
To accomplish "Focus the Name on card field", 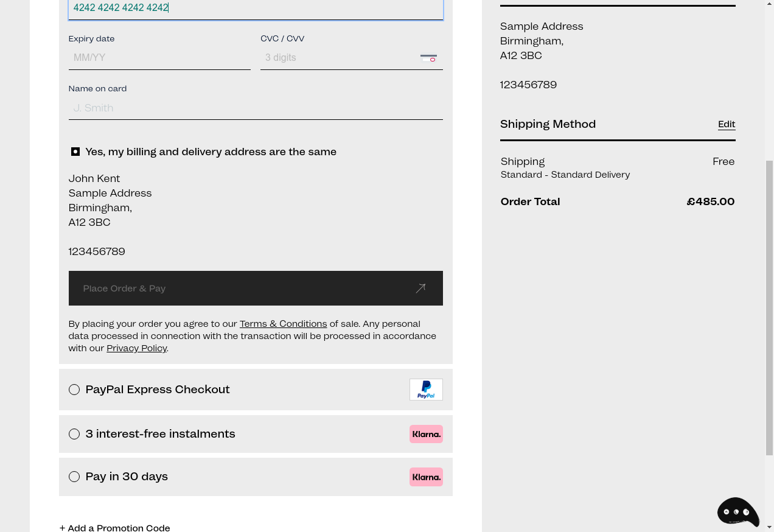I will (x=256, y=108).
